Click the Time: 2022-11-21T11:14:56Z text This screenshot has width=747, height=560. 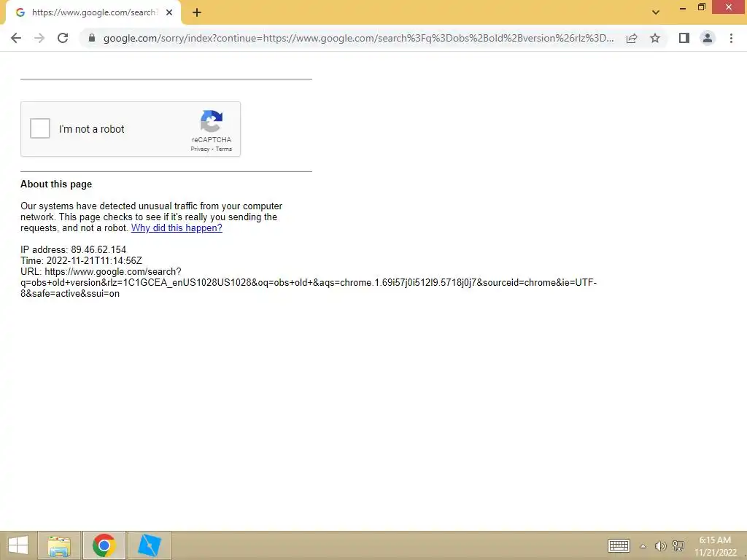coord(82,261)
